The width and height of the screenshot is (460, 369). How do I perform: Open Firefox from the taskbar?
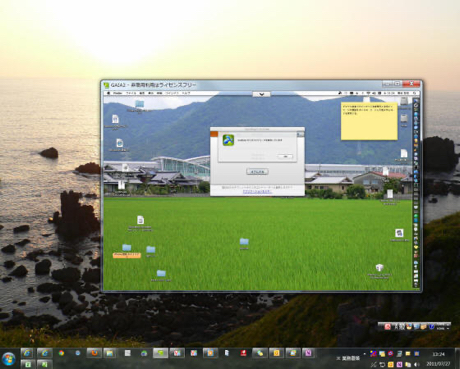click(x=94, y=353)
